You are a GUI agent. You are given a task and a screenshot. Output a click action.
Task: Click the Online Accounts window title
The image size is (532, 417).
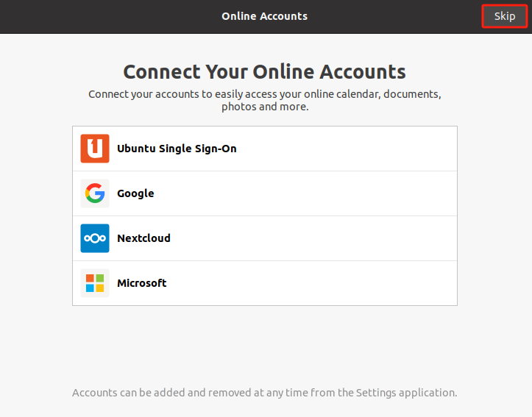pyautogui.click(x=265, y=16)
